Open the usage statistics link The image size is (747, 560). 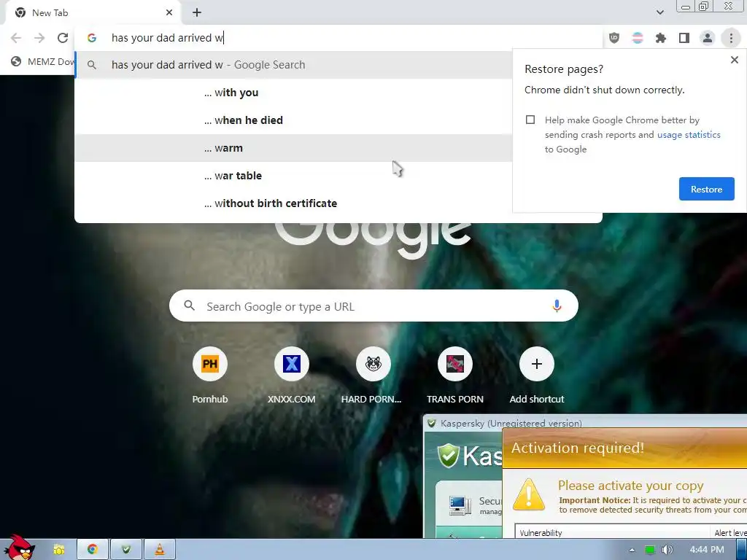point(689,135)
